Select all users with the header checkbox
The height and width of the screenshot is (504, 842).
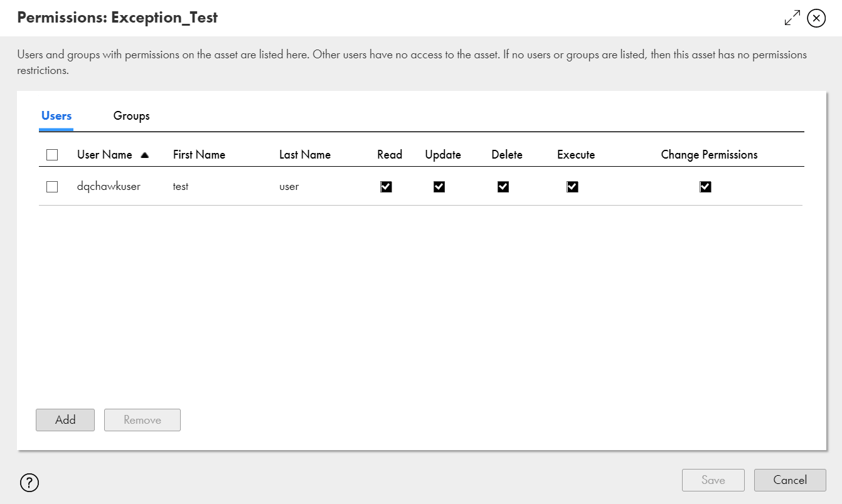pyautogui.click(x=52, y=154)
